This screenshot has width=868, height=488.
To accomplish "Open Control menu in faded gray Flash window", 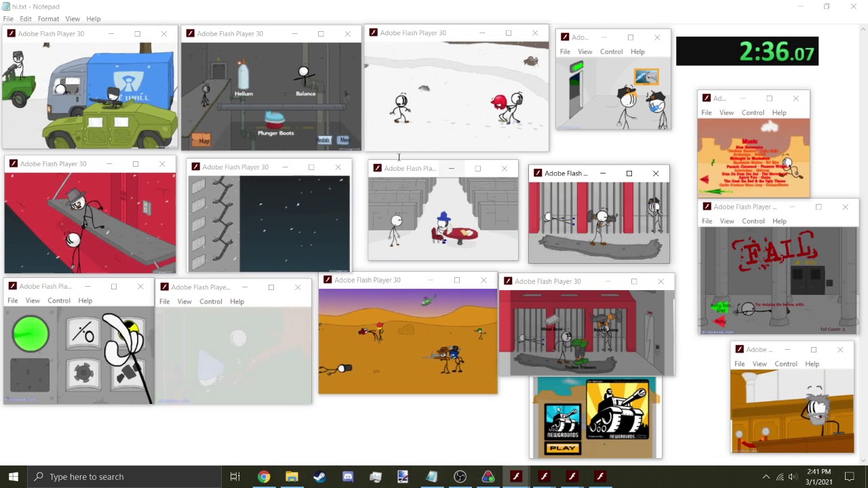I will click(211, 302).
